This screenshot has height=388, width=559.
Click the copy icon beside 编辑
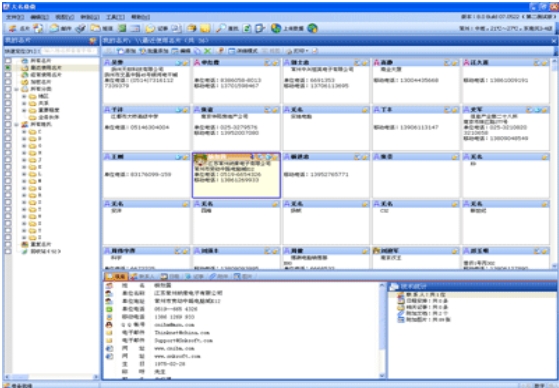(x=197, y=51)
